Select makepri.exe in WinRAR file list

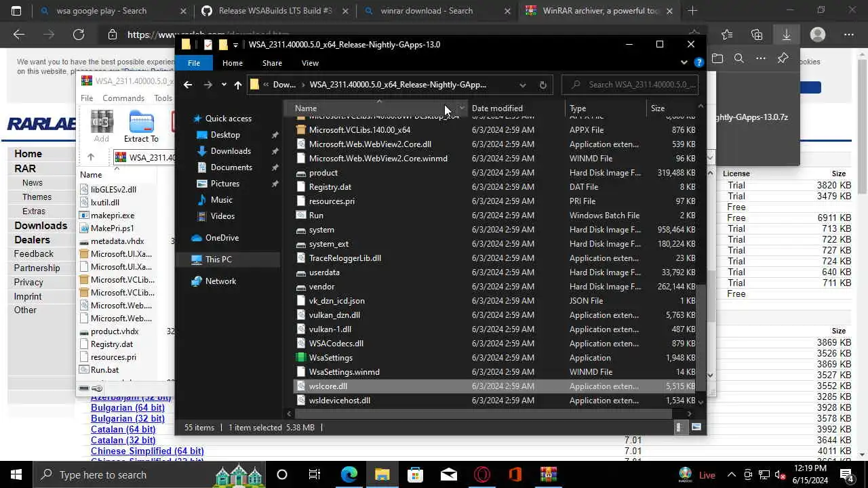112,216
